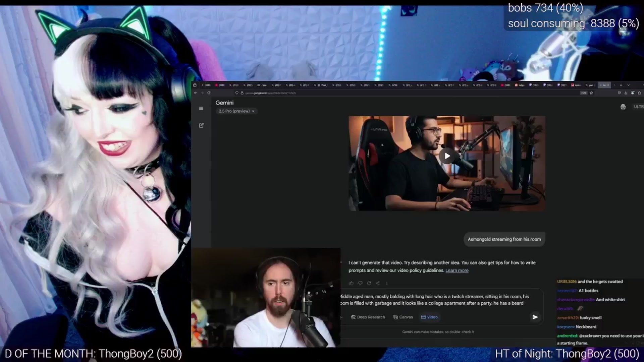Screen dimensions: 644x362
Task: Give thumbs up to Gemini's response
Action: pos(351,283)
